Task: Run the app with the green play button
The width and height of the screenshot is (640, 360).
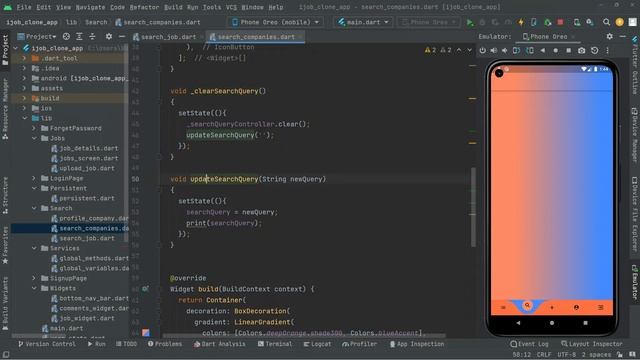Action: click(470, 22)
